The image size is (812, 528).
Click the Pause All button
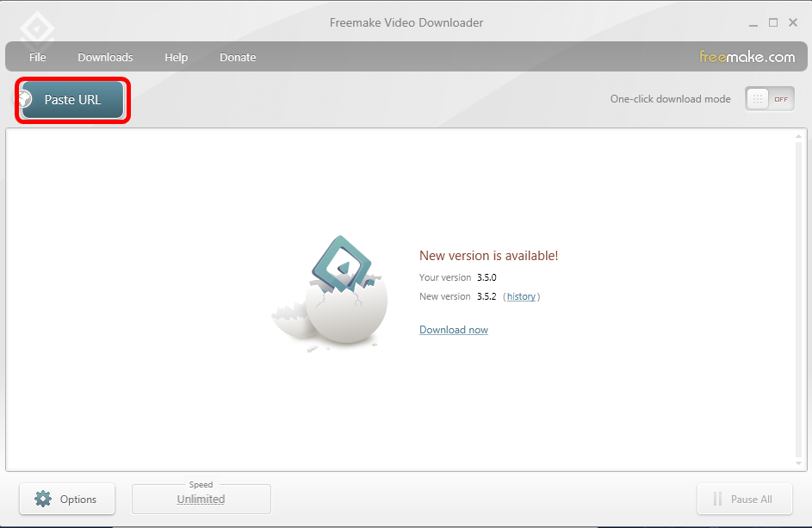745,499
